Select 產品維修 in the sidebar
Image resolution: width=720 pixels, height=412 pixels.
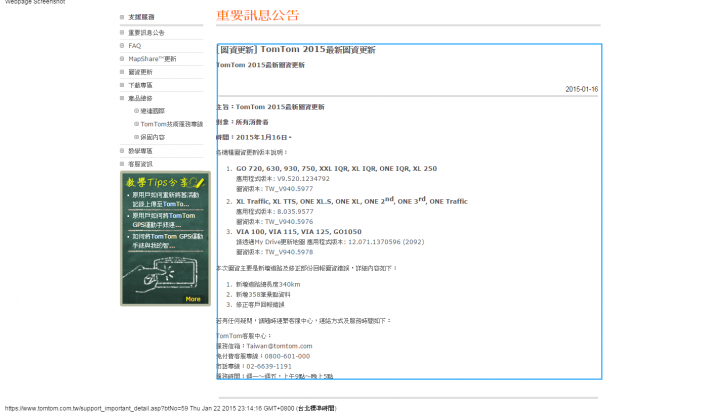pos(140,98)
